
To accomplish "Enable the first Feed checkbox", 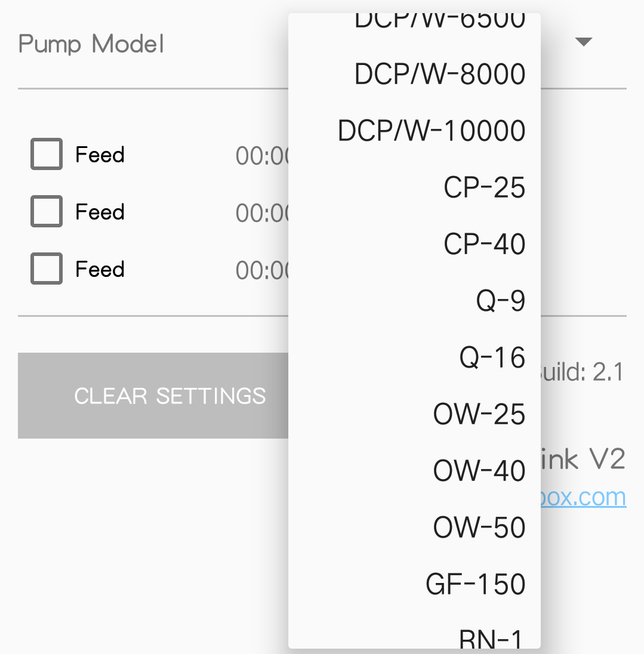I will click(x=47, y=154).
